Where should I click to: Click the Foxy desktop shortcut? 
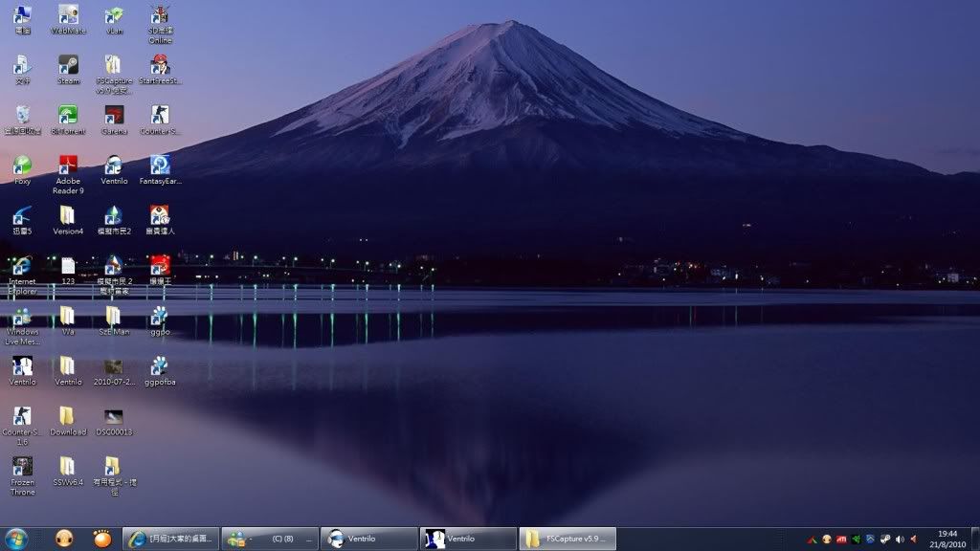pyautogui.click(x=22, y=166)
